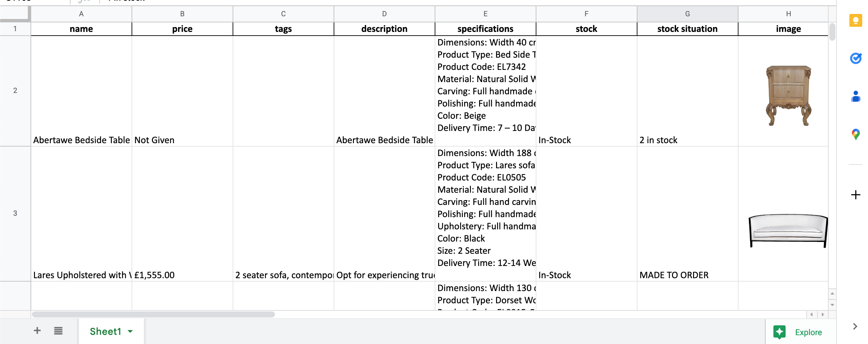Open the Tasks side panel icon
This screenshot has height=344, width=868.
point(855,58)
